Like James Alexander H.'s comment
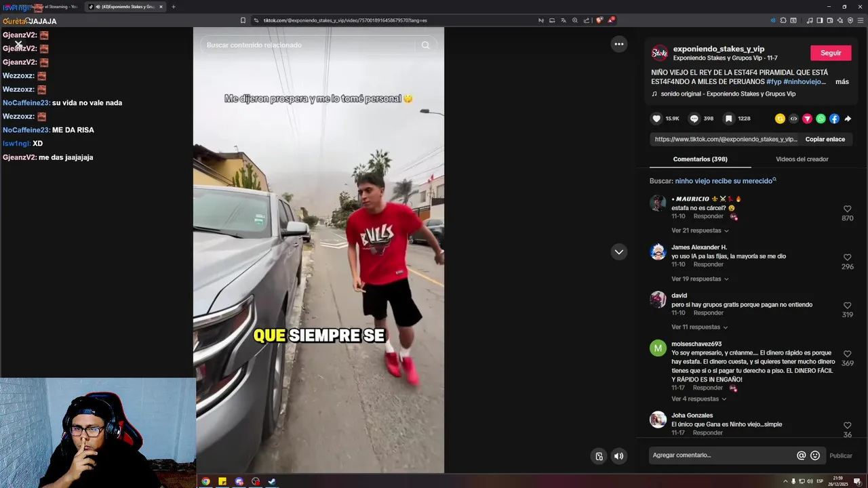The height and width of the screenshot is (488, 868). pos(847,258)
